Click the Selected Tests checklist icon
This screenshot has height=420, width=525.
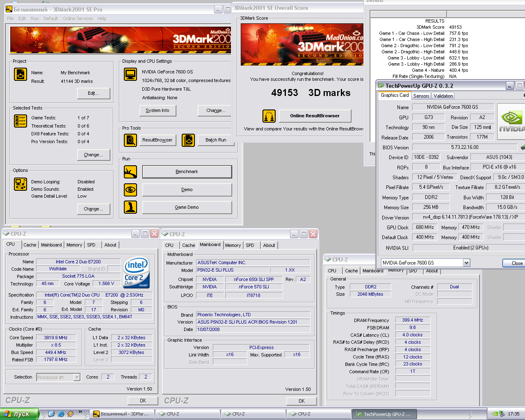click(21, 121)
